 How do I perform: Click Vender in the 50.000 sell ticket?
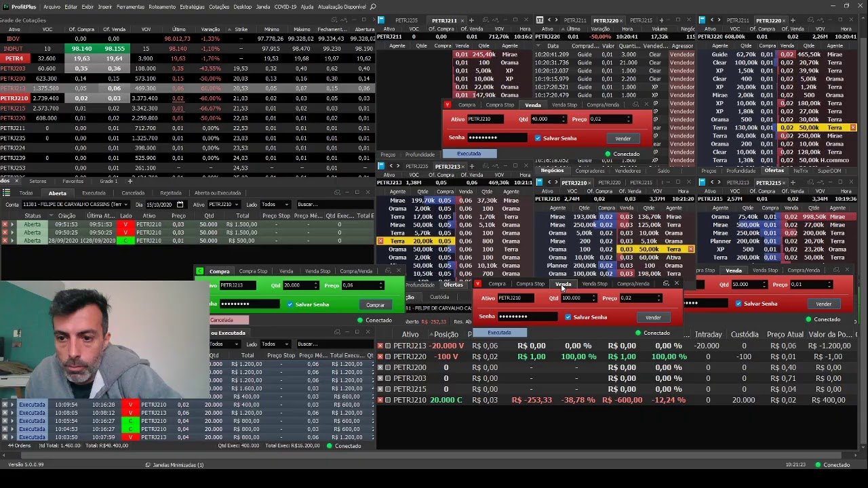823,304
